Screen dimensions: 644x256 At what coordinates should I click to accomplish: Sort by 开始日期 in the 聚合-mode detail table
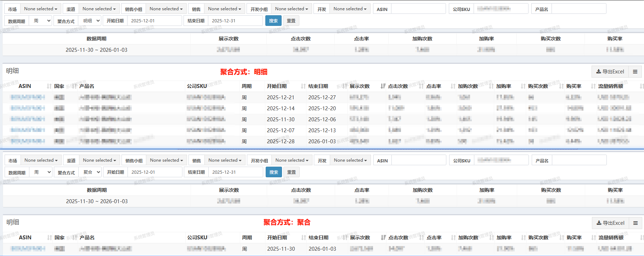pos(304,238)
